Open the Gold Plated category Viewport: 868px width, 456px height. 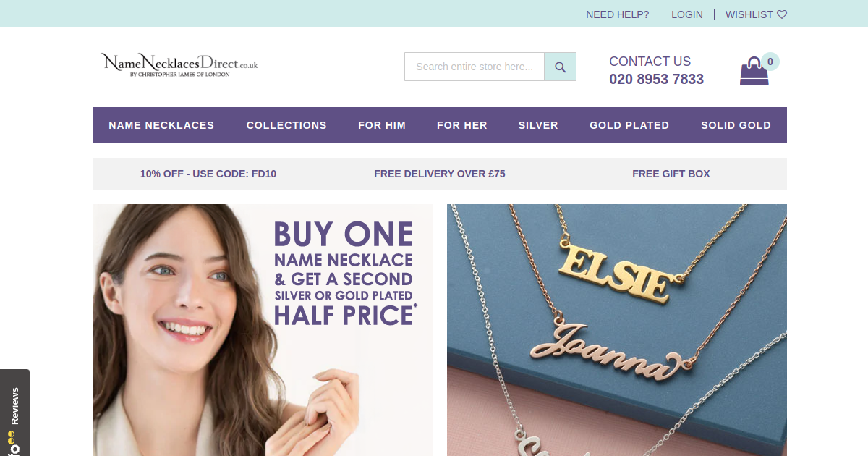pyautogui.click(x=629, y=125)
